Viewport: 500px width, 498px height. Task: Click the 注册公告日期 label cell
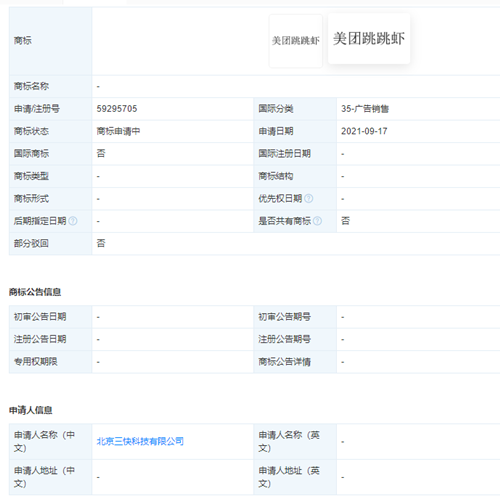[x=51, y=339]
